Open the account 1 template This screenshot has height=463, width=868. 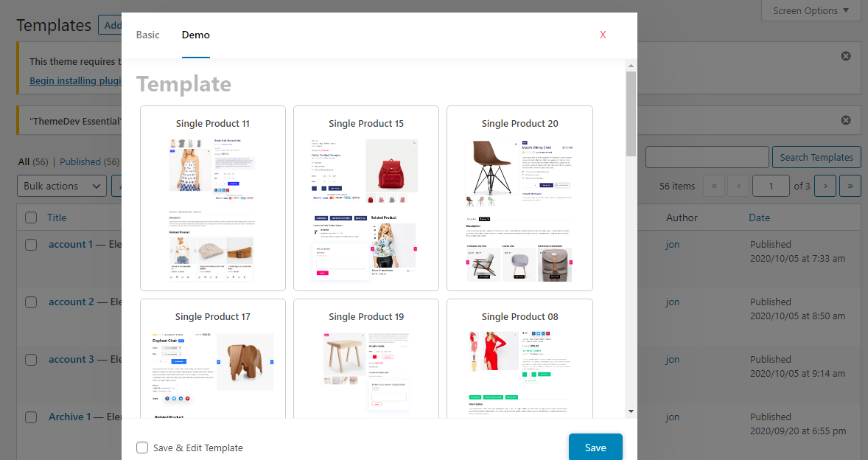[71, 244]
